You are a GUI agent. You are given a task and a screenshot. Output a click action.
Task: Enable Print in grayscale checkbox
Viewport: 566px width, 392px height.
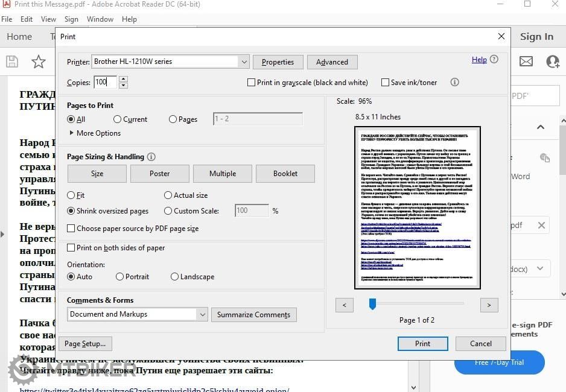click(x=252, y=83)
